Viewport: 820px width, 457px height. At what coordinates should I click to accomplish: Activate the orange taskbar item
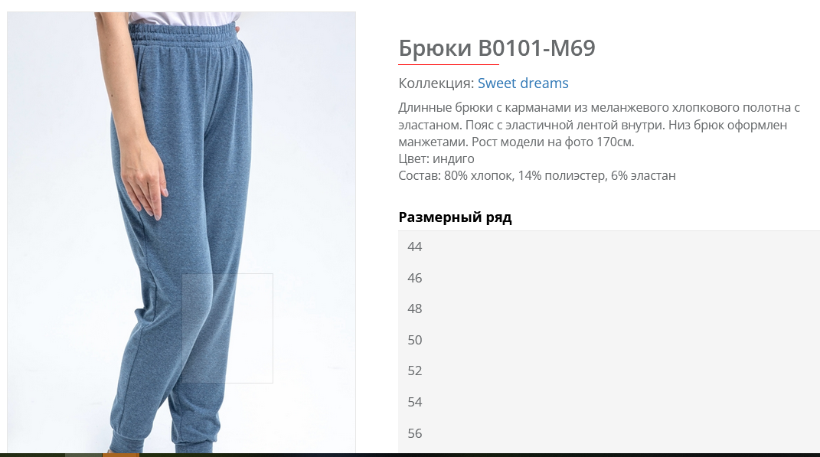[121, 455]
